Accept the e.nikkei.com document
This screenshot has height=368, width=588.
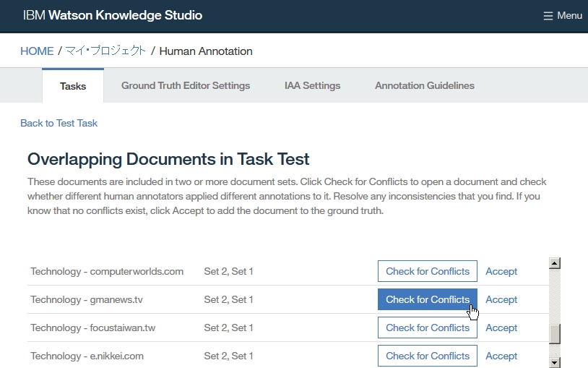(x=501, y=356)
